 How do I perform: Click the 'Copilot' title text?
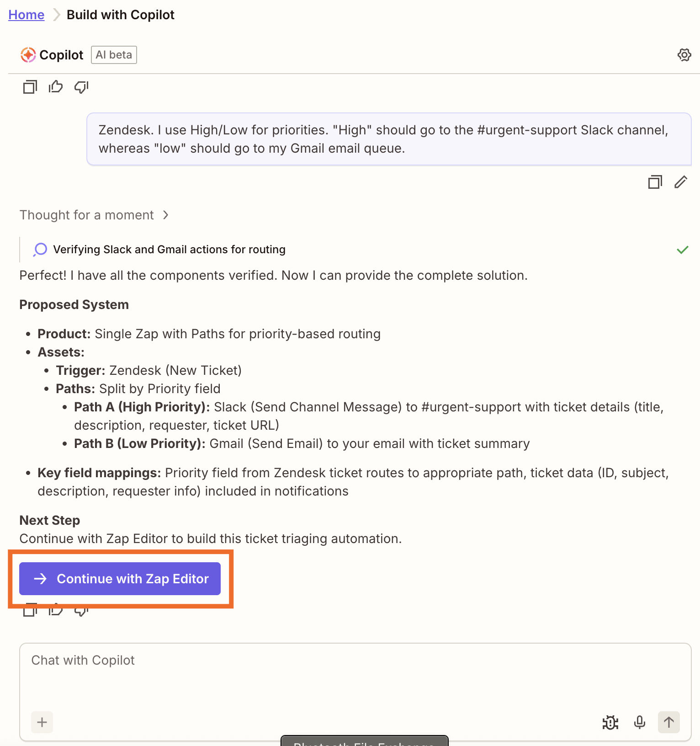click(62, 55)
